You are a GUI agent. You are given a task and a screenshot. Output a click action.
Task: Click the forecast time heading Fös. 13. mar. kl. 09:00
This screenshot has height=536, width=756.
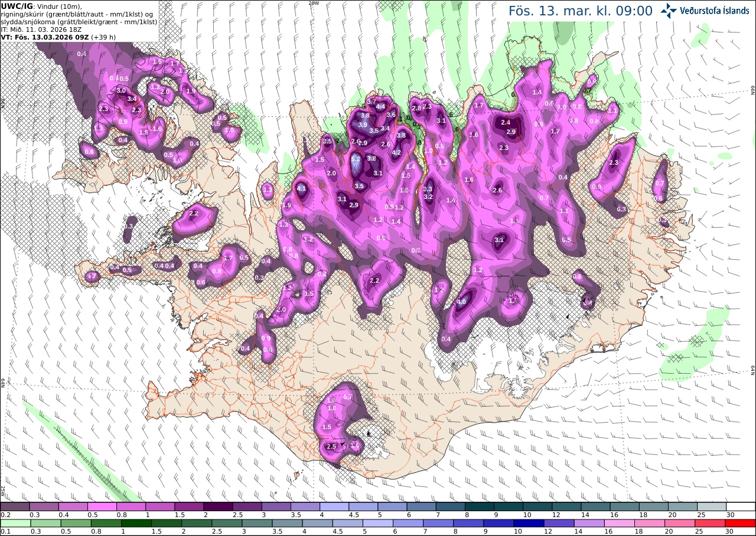(581, 11)
